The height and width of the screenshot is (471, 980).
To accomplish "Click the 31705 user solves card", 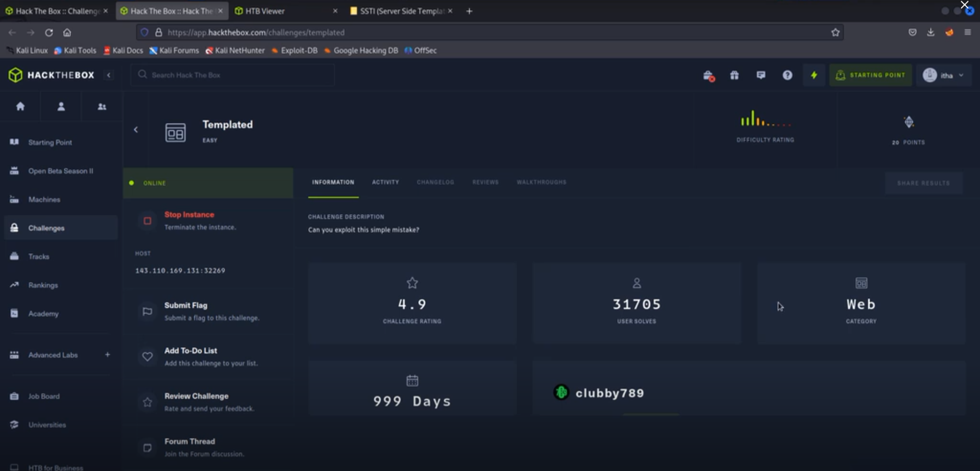I will [x=636, y=303].
